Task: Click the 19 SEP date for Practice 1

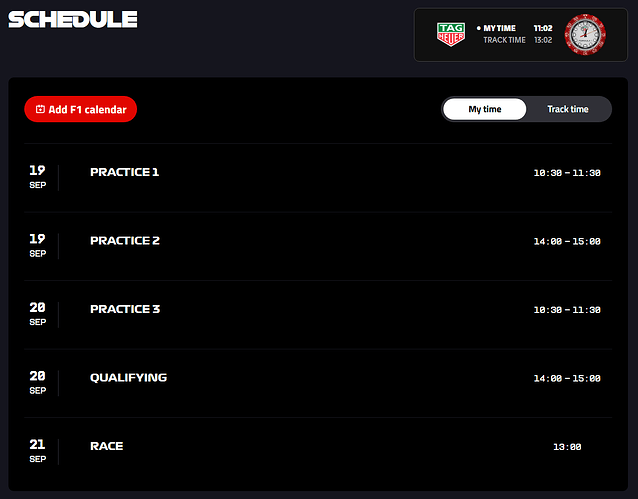Action: pyautogui.click(x=37, y=176)
